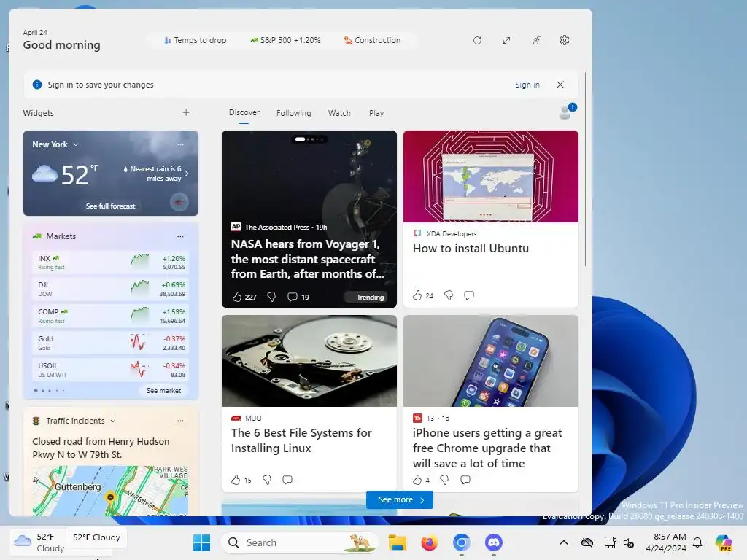Open Copilot preview icon in taskbar
747x560 pixels.
[x=724, y=542]
